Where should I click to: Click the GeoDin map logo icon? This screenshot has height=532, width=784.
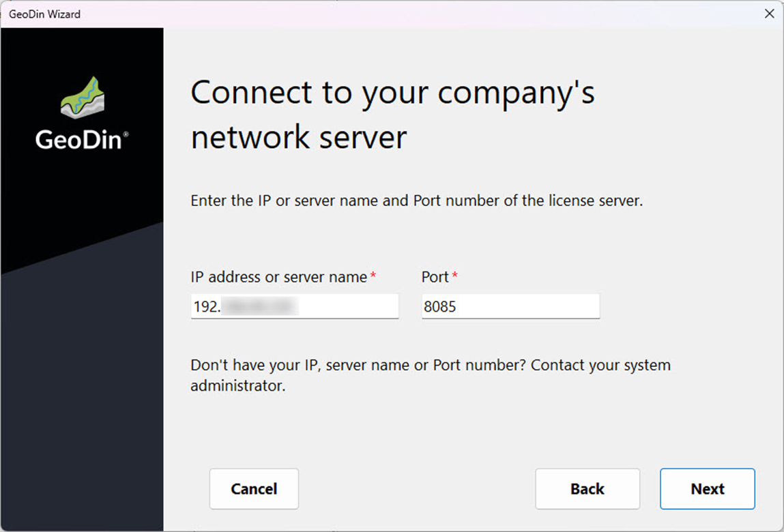click(81, 98)
